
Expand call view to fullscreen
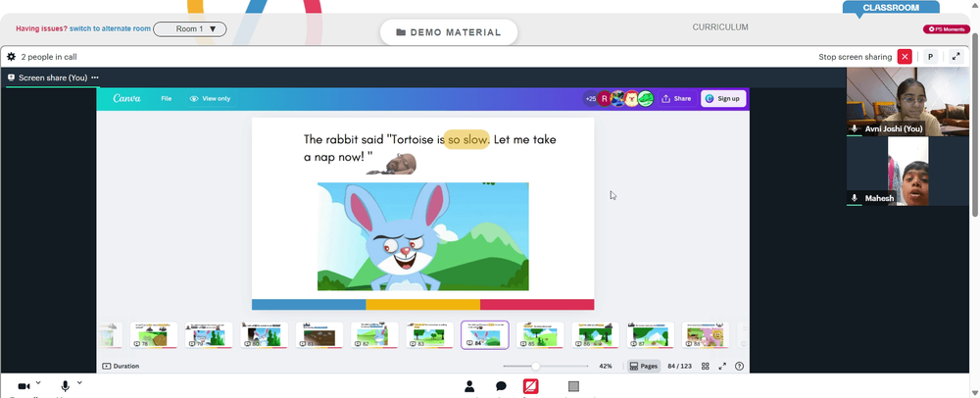[955, 57]
